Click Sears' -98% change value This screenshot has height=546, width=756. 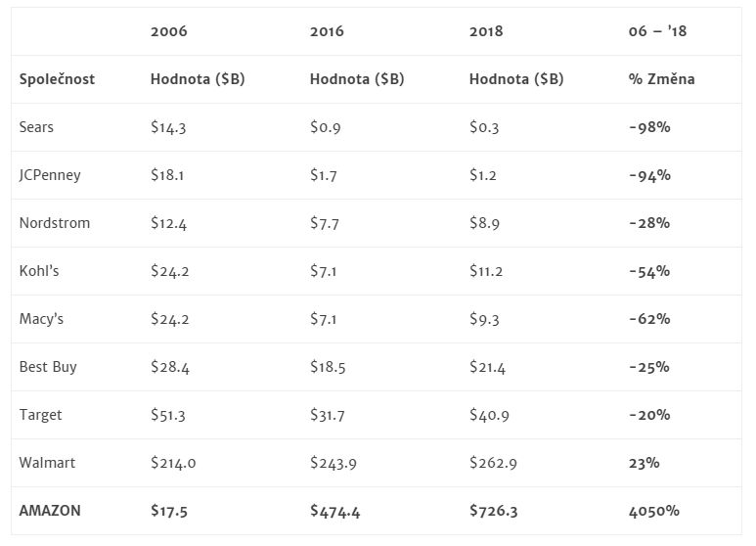click(649, 127)
